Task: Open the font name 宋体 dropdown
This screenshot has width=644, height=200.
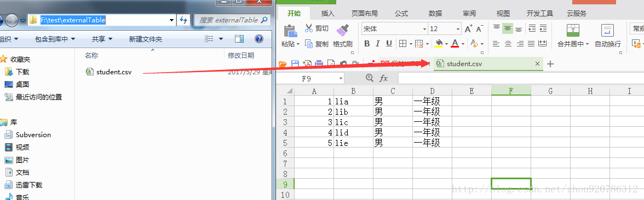Action: click(425, 29)
